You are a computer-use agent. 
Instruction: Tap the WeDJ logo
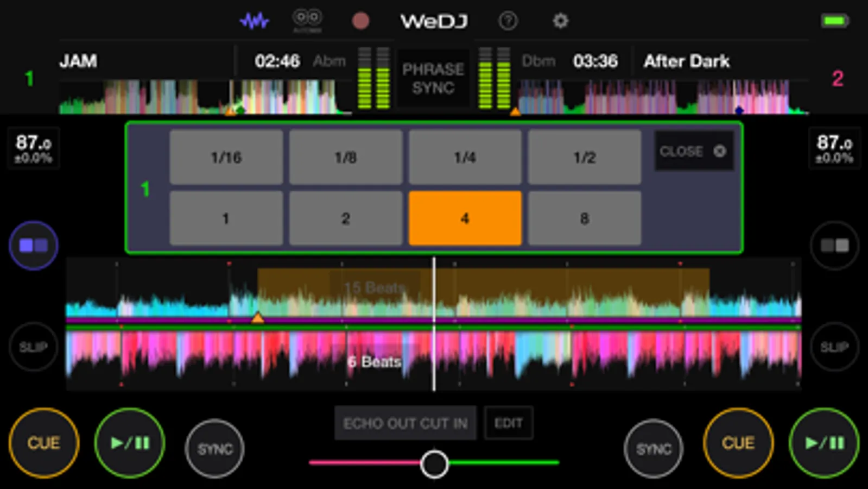click(434, 21)
